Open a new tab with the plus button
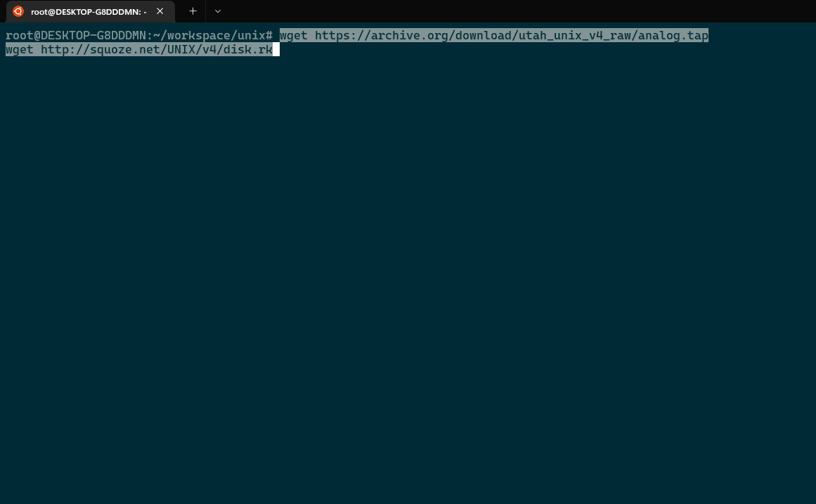 [x=193, y=11]
